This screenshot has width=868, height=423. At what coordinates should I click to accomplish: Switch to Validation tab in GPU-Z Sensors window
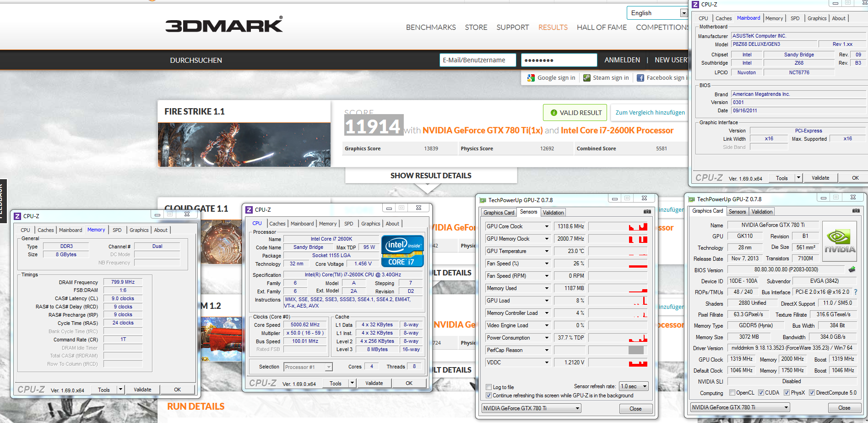tap(553, 212)
